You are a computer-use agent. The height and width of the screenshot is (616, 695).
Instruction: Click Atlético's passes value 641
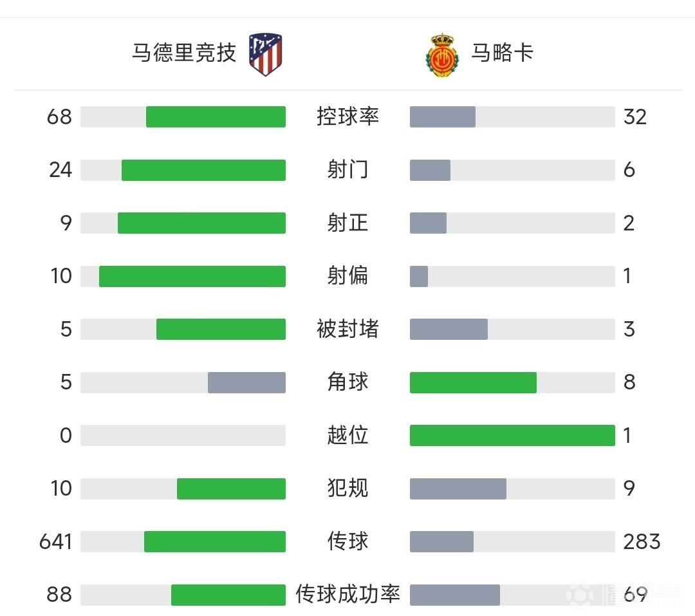55,542
